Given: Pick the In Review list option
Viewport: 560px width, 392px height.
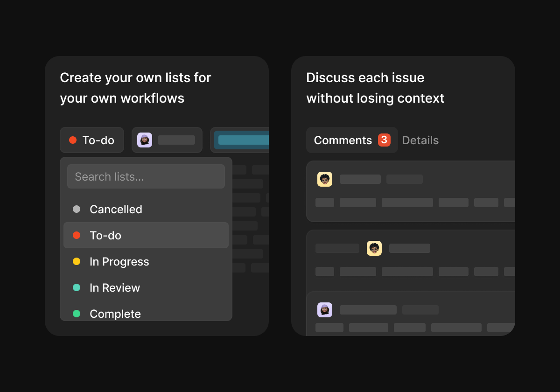Looking at the screenshot, I should coord(115,288).
